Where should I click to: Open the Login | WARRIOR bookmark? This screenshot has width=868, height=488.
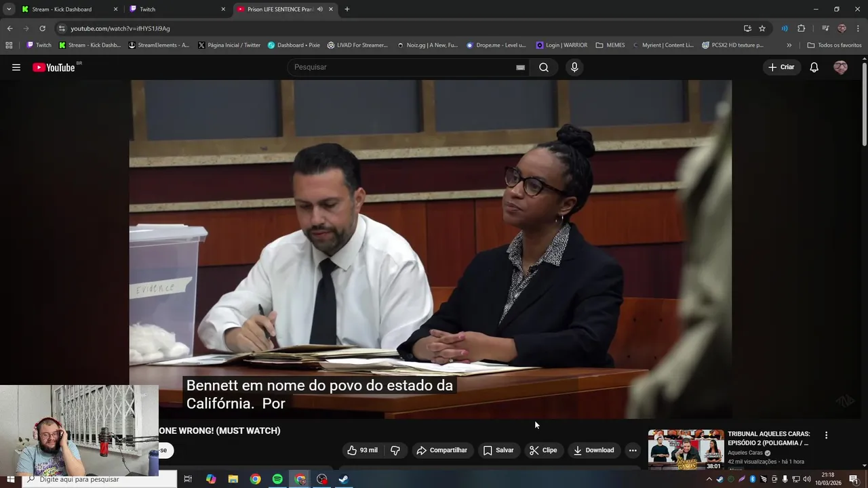point(561,45)
